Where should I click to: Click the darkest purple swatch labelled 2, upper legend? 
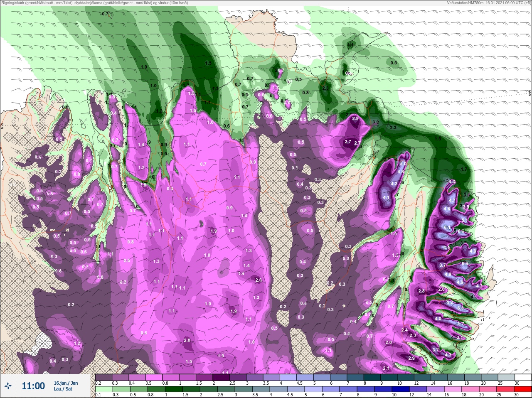pos(222,377)
